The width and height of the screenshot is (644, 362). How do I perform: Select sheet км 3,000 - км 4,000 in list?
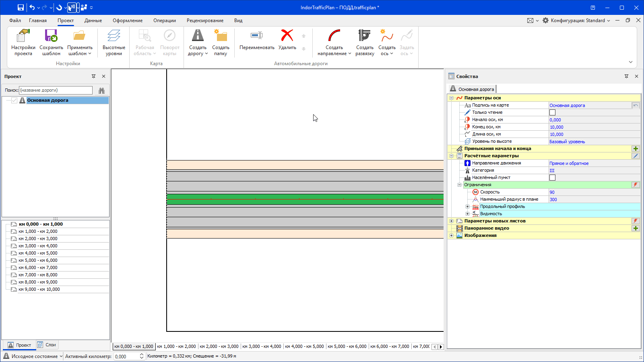point(38,246)
